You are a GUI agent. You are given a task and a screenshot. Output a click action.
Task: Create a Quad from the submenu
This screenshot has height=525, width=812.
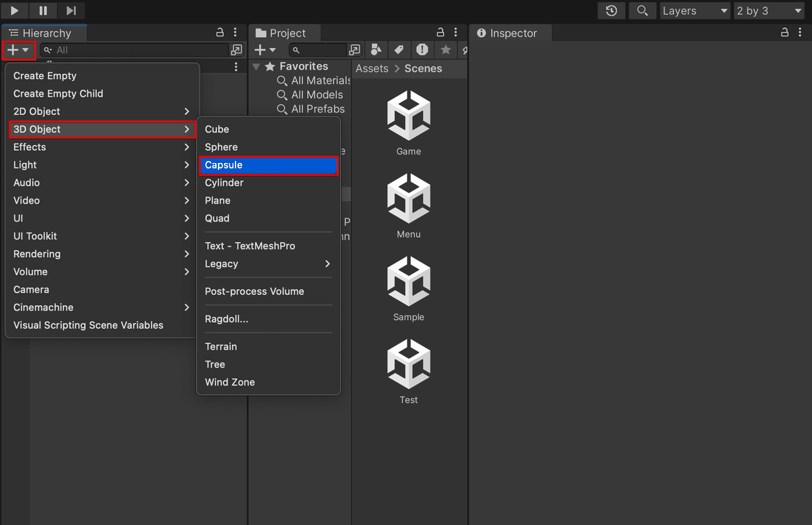(269, 218)
